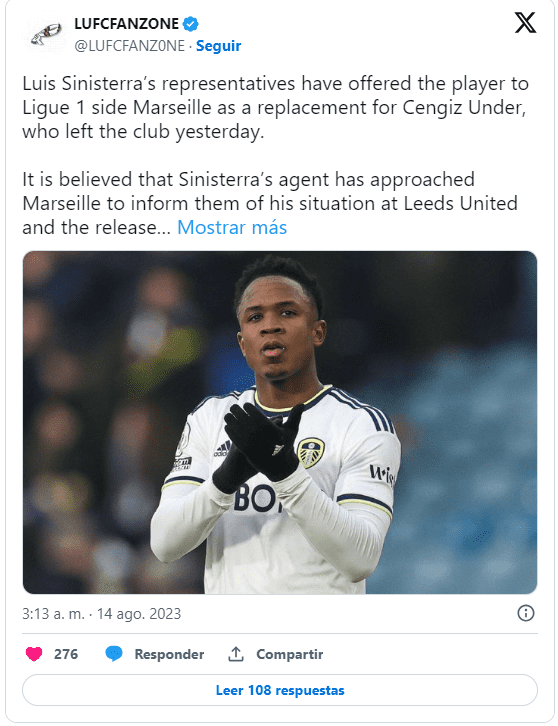Image resolution: width=558 pixels, height=726 pixels.
Task: Click the blue verified badge
Action: point(191,24)
